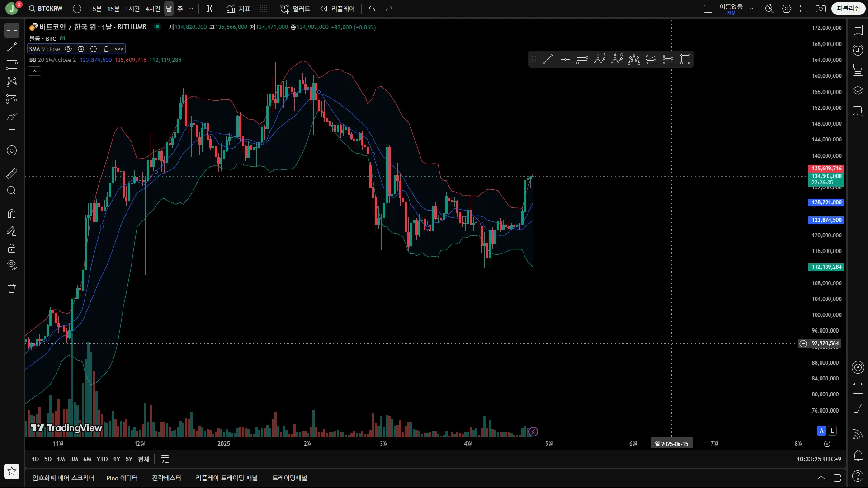Hide the SMA 9 indicator via eye icon

click(x=68, y=49)
